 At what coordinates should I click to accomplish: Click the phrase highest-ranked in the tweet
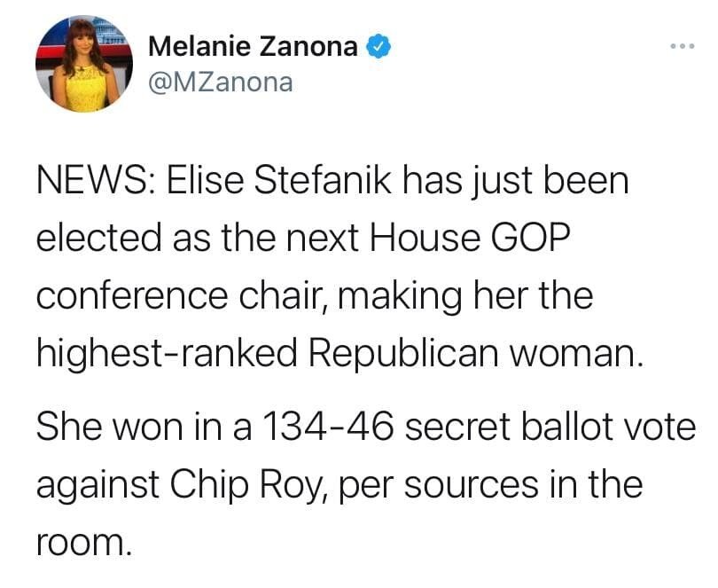[155, 352]
